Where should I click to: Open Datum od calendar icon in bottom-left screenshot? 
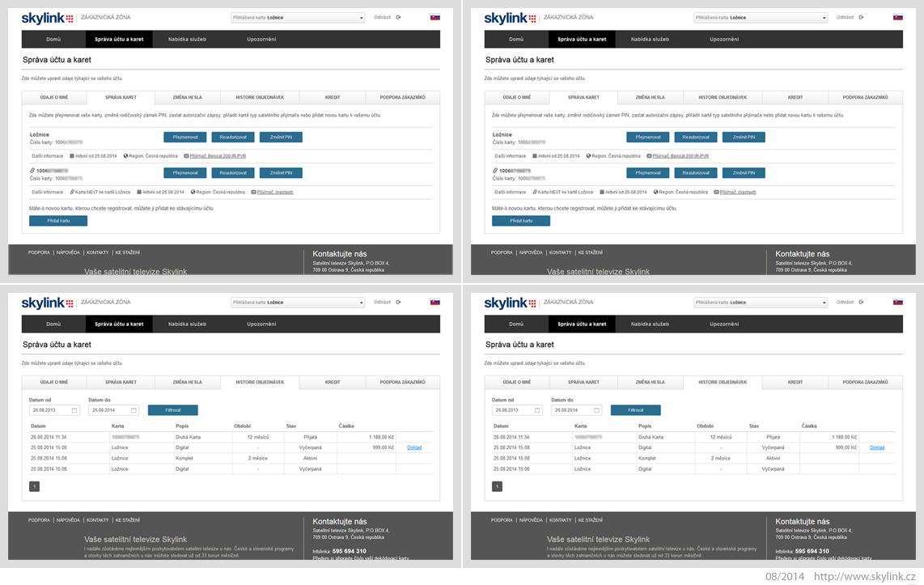tap(74, 410)
